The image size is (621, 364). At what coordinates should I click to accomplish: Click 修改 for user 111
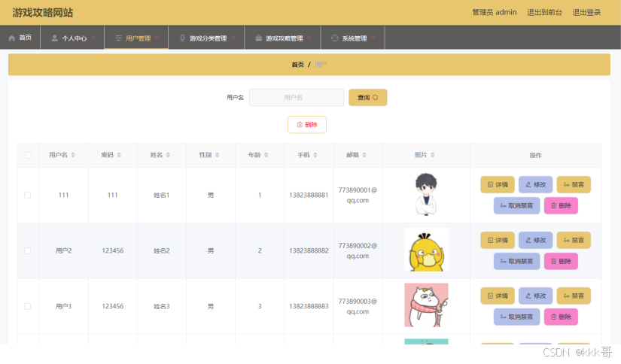tap(535, 185)
